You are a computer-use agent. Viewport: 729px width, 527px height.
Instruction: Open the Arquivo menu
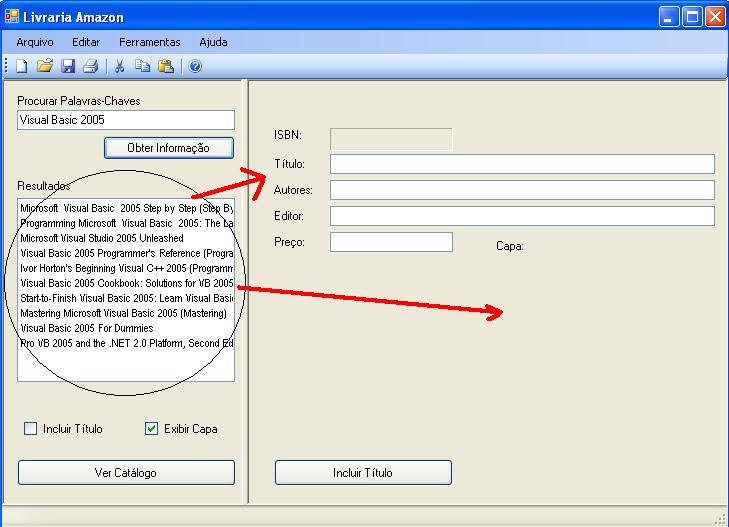pyautogui.click(x=35, y=42)
